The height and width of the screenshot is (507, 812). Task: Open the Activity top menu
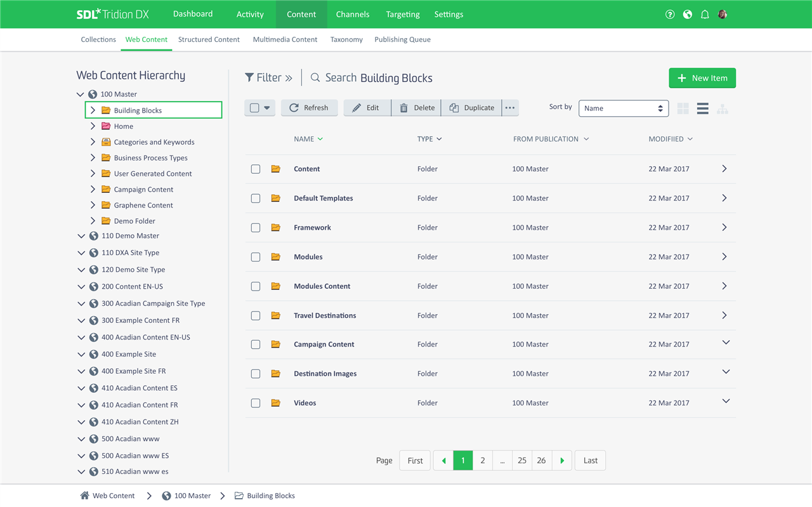[250, 14]
